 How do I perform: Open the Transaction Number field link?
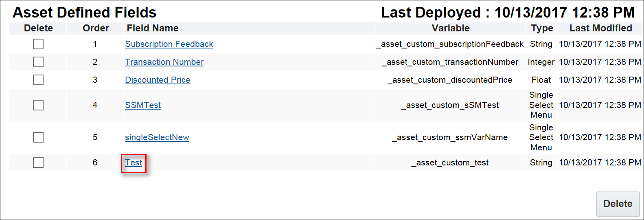[164, 62]
